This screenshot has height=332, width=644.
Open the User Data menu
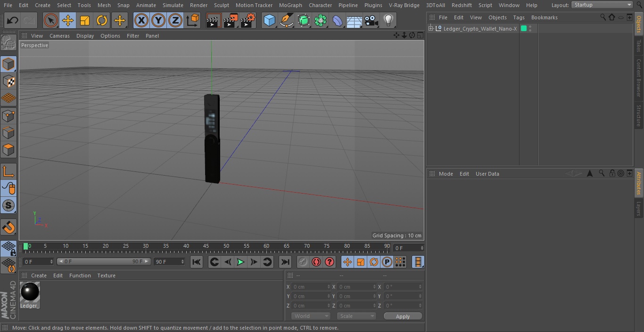tap(487, 174)
